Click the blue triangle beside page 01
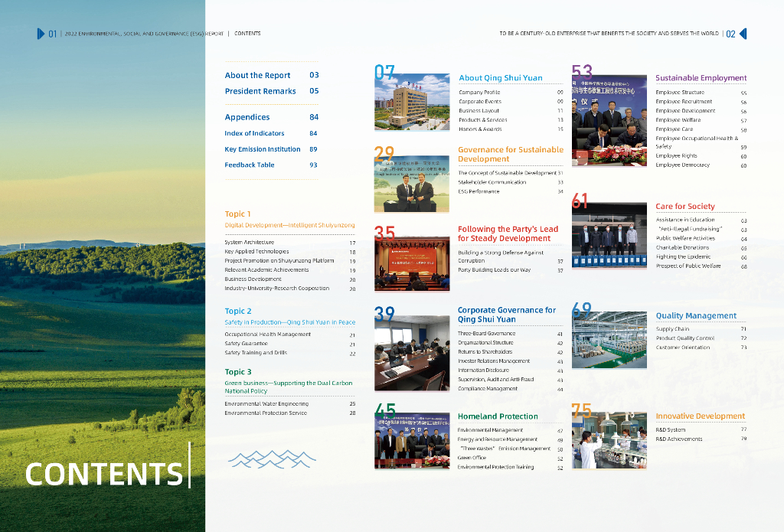Image resolution: width=784 pixels, height=532 pixels. click(41, 34)
